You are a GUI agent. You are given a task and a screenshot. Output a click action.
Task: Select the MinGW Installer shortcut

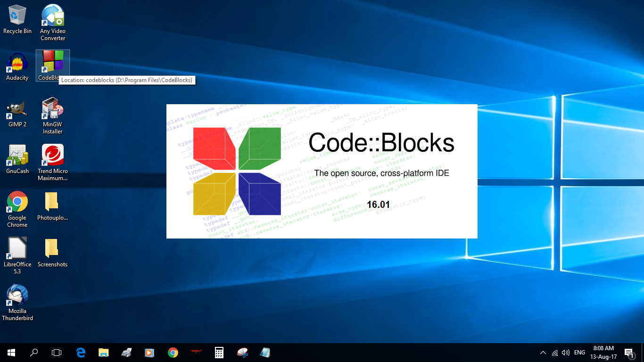[x=53, y=116]
